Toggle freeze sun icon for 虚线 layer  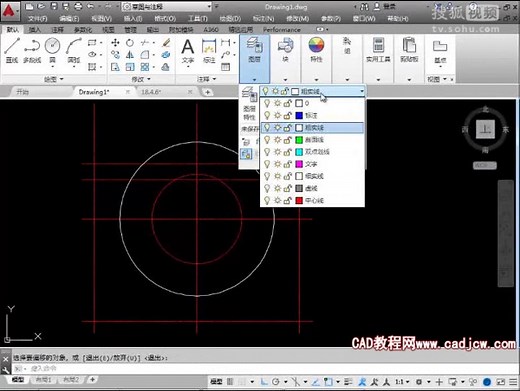point(277,188)
